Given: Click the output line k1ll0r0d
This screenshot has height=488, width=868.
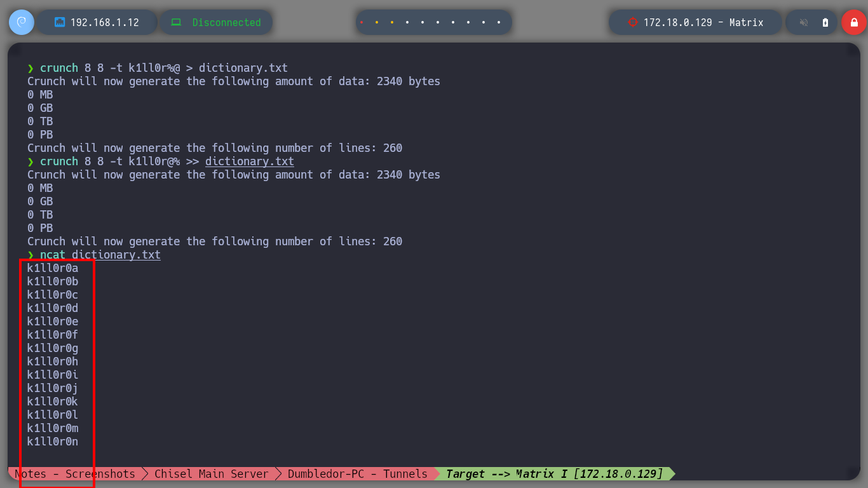Looking at the screenshot, I should pos(53,308).
